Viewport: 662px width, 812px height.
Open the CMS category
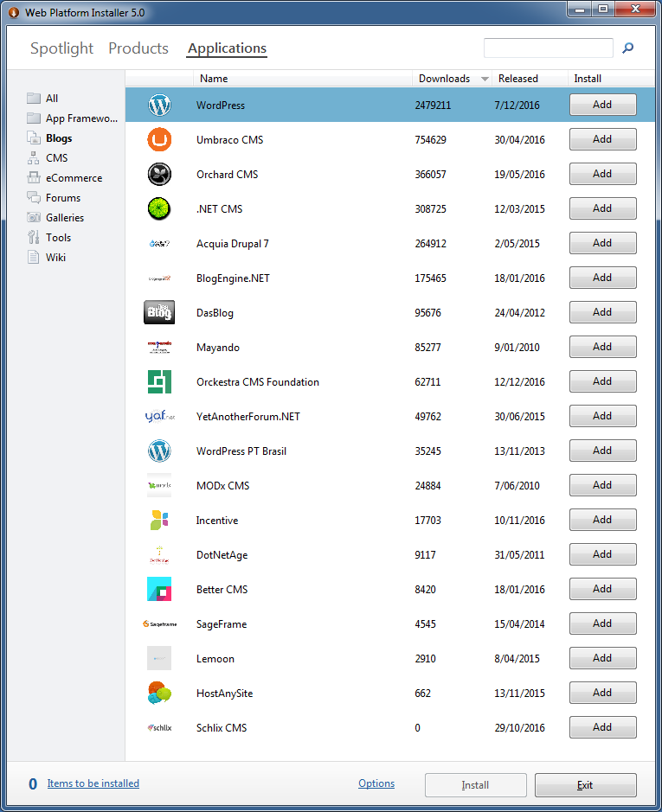[x=56, y=158]
